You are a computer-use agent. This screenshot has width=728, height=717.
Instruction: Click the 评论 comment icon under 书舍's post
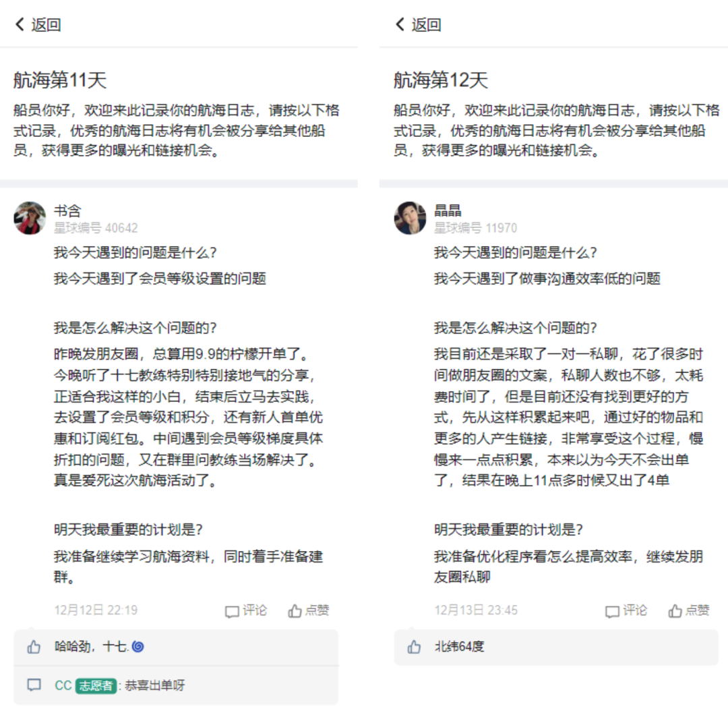click(232, 611)
